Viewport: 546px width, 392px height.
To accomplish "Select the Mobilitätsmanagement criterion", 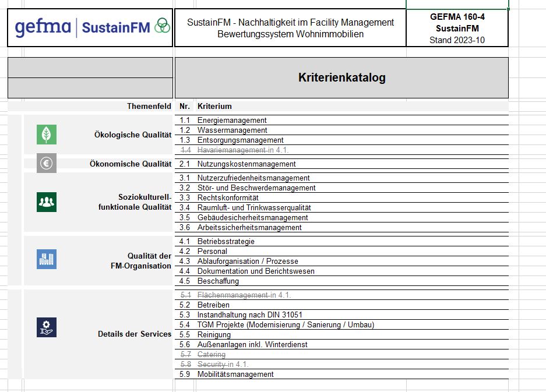I will (235, 375).
